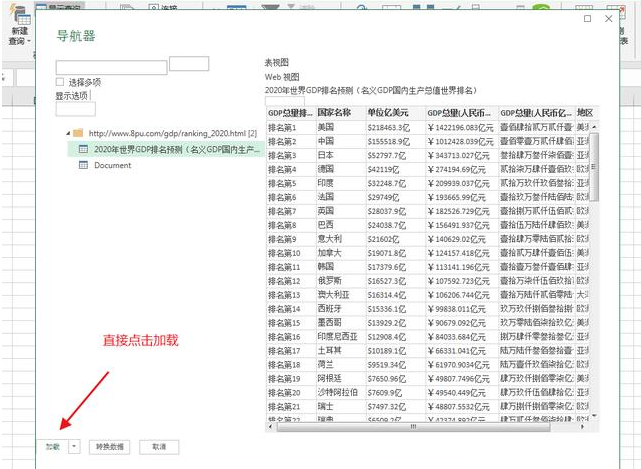Click the table icon beside 2020年世界GDP排名预测 tree row

coord(83,149)
